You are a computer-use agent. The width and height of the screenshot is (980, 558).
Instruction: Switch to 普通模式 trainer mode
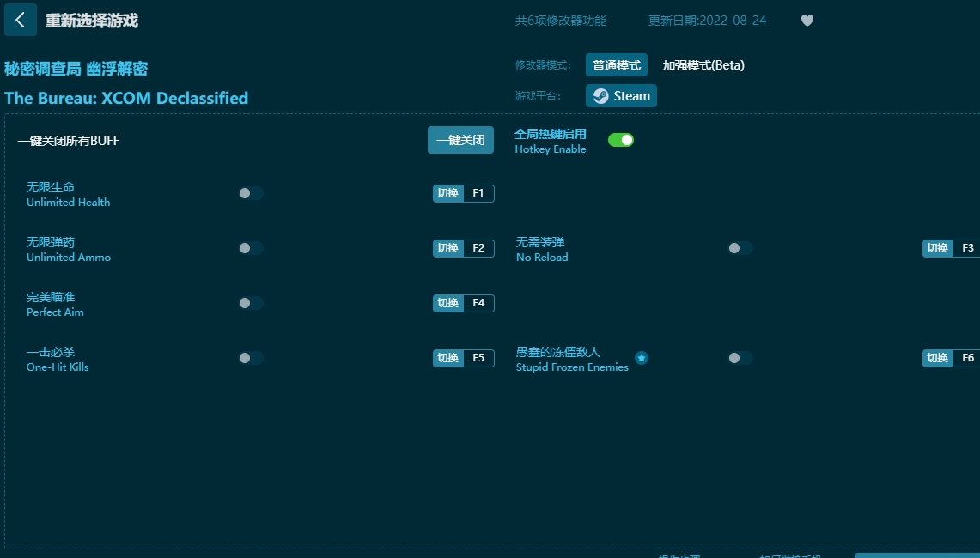point(616,64)
